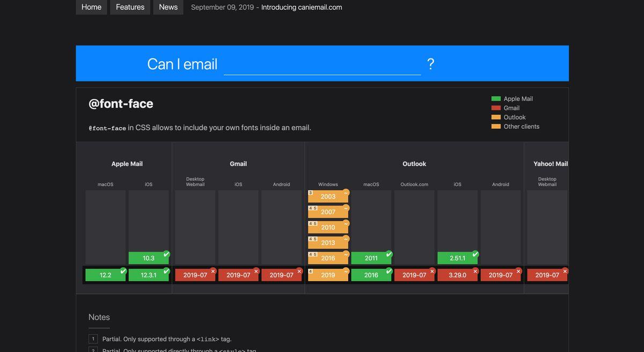Click the 'Windows' Outlook sub-column label
The width and height of the screenshot is (644, 352).
(328, 185)
